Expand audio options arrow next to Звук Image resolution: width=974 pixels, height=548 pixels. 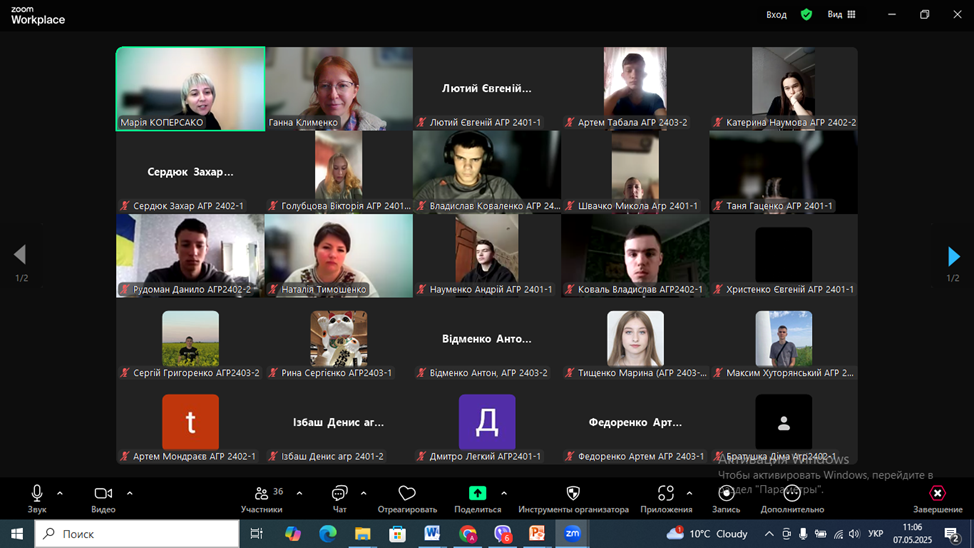coord(60,494)
